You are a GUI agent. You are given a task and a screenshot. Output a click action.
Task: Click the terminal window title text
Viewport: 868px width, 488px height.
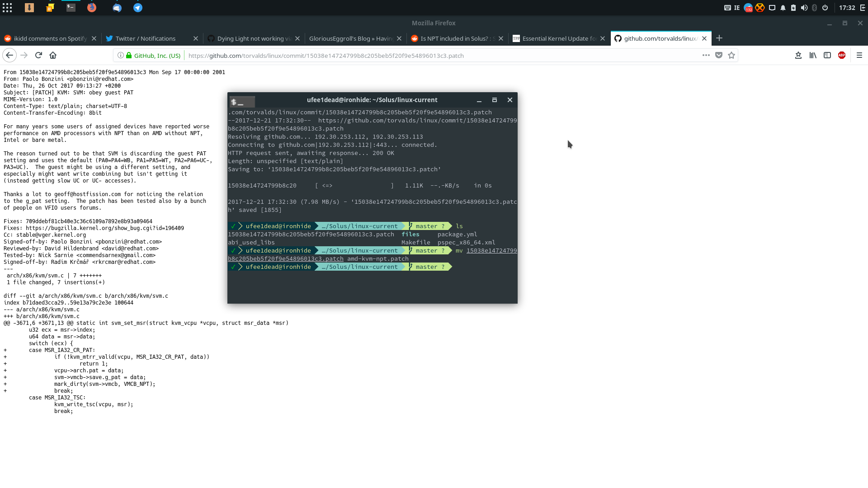372,100
